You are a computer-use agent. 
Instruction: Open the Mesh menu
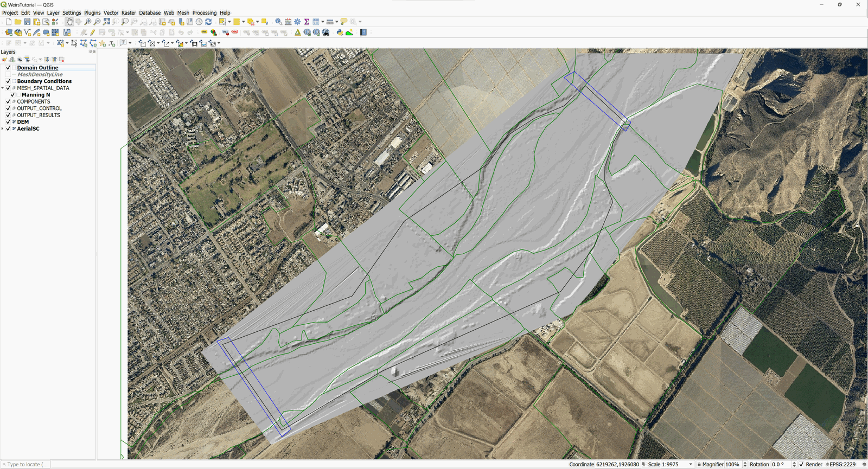click(x=183, y=13)
